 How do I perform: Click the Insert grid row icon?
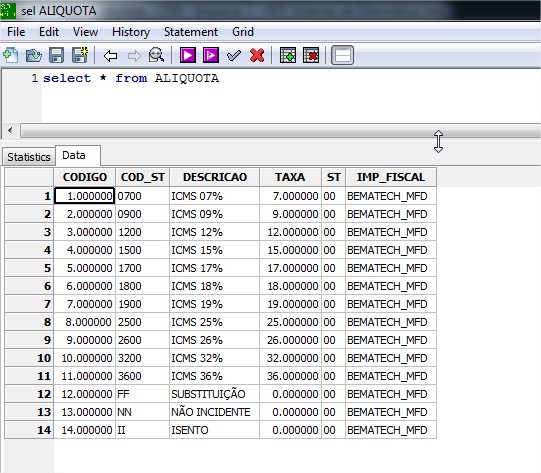[x=288, y=55]
